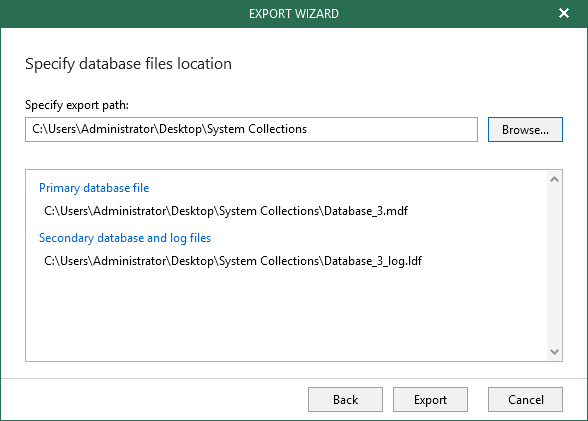Screen dimensions: 588x421
Task: Click the 'Specify database files location' heading
Action: pos(128,64)
